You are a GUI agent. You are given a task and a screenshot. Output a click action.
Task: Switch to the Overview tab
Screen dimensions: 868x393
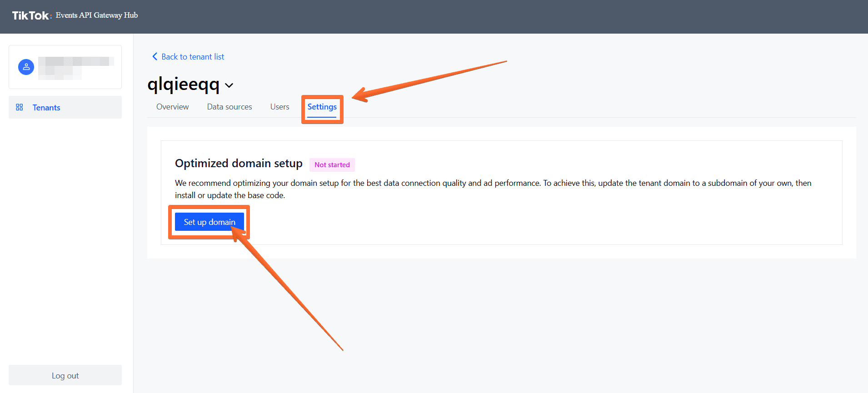[172, 107]
